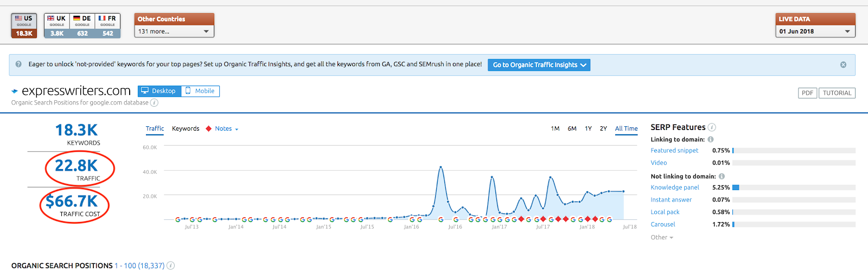Collapse the expresswriters.com arrow icon
The width and height of the screenshot is (868, 273).
tap(15, 92)
